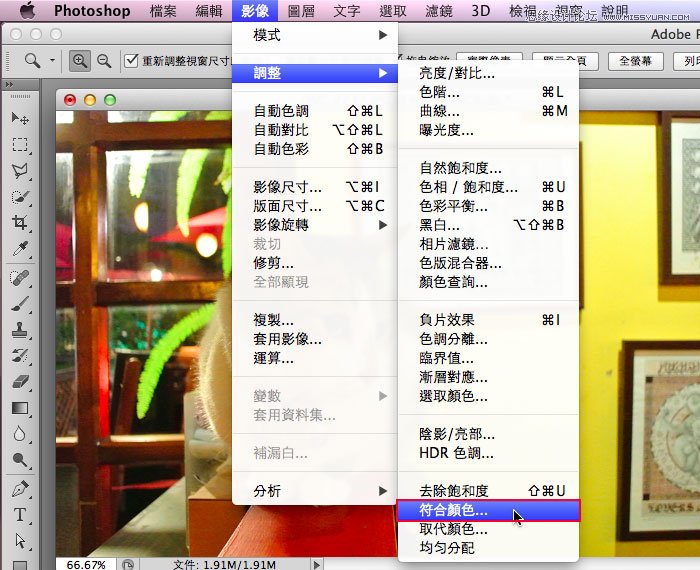
Task: Choose 曲線... menu item
Action: pos(488,111)
